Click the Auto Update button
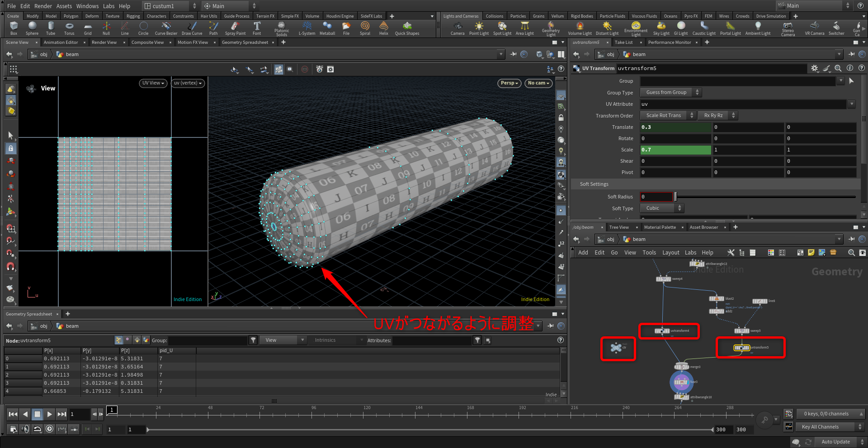This screenshot has width=868, height=448. click(835, 442)
